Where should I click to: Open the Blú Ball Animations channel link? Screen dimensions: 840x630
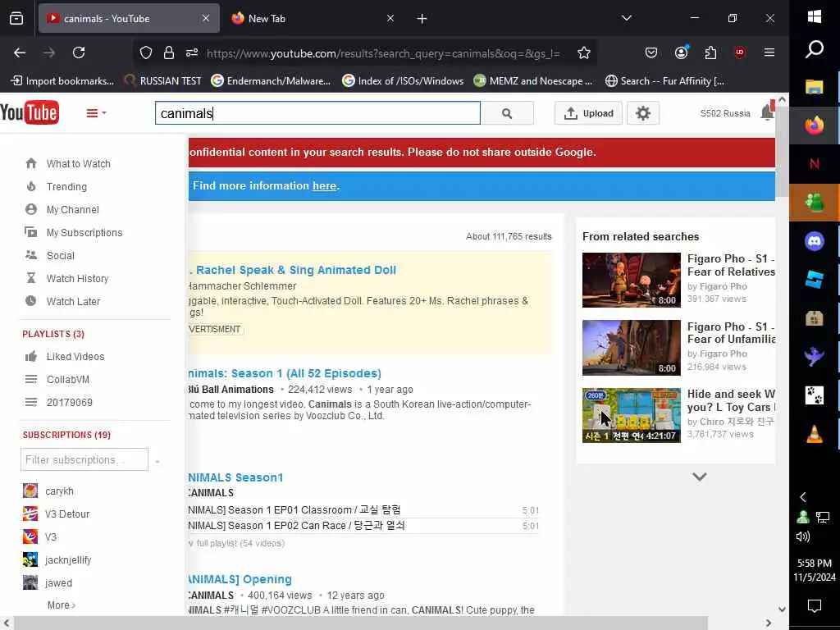(x=231, y=390)
